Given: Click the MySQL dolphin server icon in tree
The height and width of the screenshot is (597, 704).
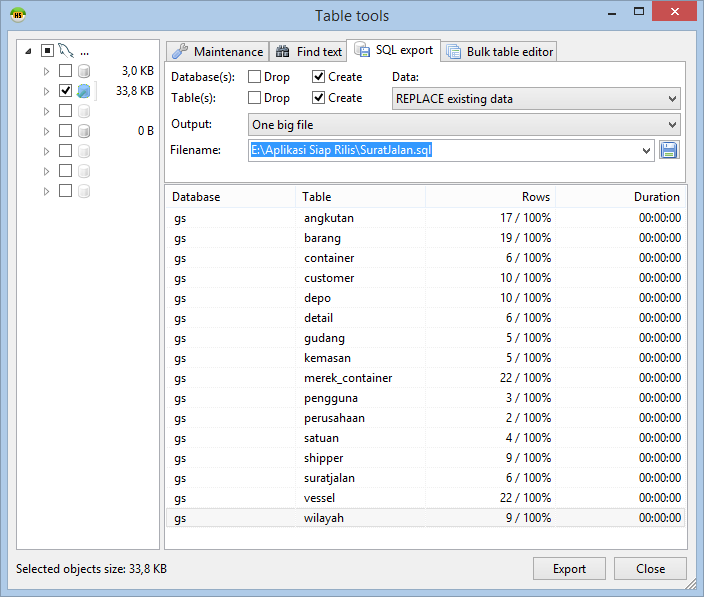Looking at the screenshot, I should (x=66, y=51).
